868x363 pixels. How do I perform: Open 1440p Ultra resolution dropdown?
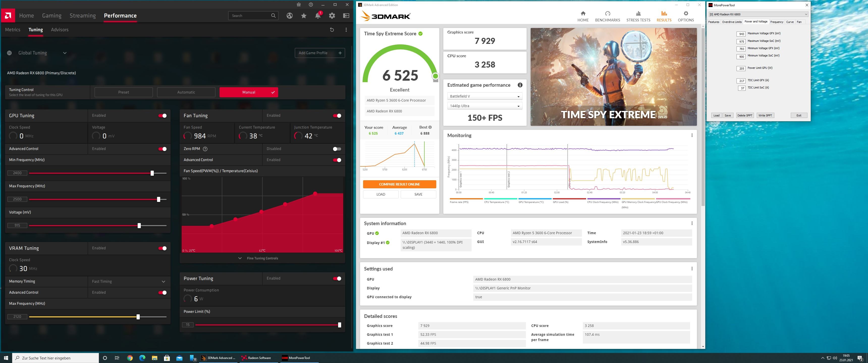[485, 106]
